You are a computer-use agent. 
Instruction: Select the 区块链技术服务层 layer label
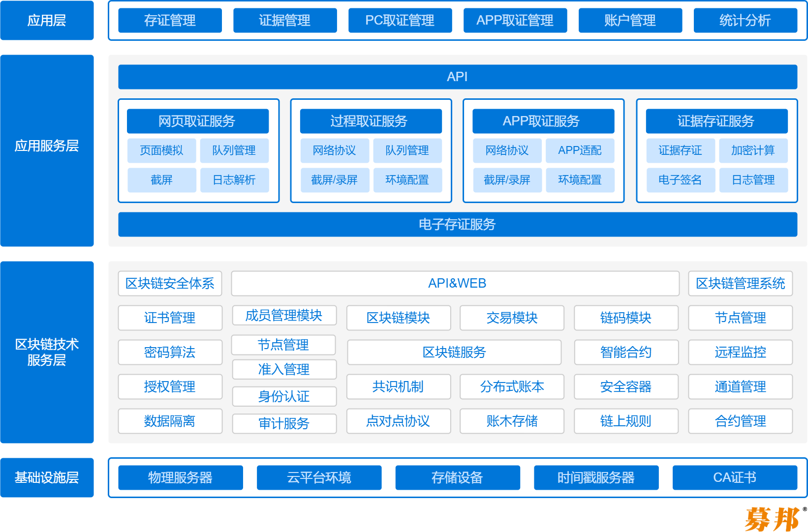pyautogui.click(x=47, y=353)
